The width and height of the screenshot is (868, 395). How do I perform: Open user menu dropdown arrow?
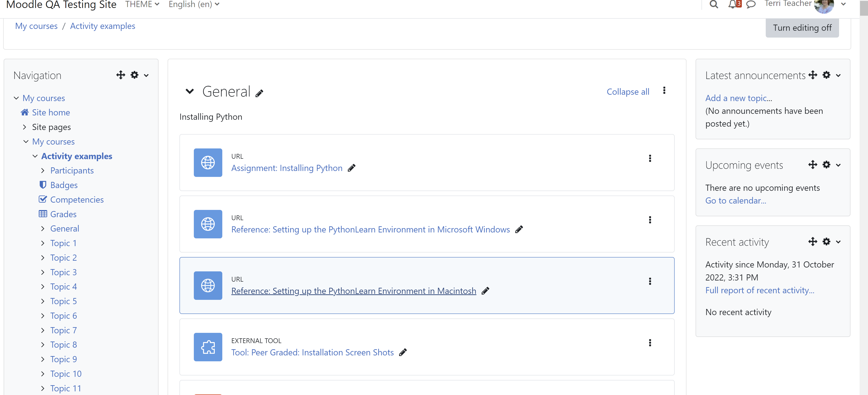(x=844, y=4)
